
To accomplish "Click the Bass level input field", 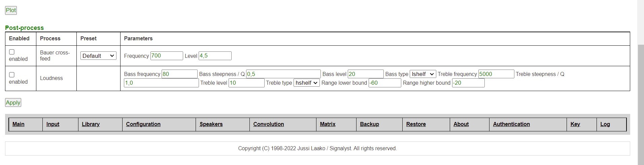I will [365, 74].
